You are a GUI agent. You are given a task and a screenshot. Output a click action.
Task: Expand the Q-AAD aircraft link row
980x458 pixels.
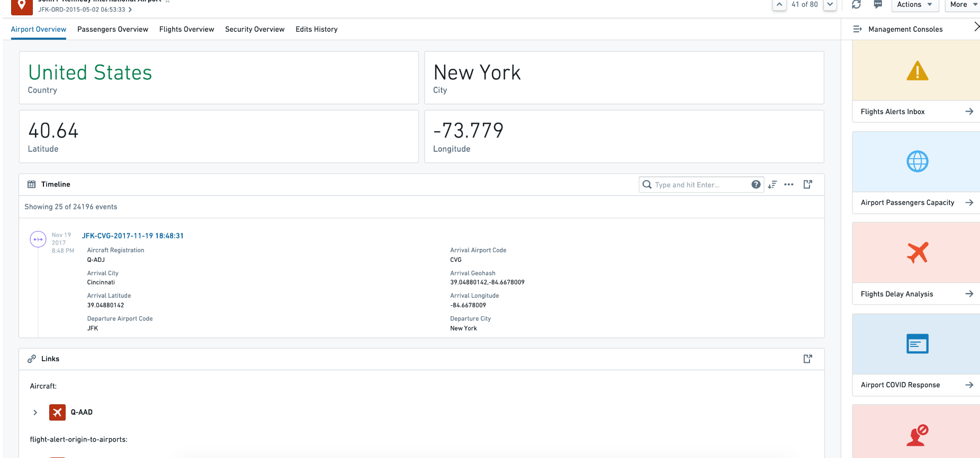click(x=35, y=413)
